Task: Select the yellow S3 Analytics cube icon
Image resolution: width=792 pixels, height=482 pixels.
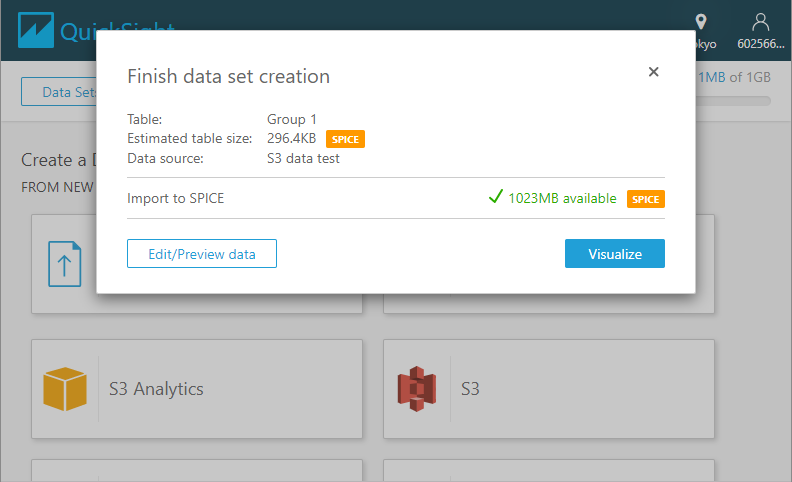Action: tap(65, 389)
